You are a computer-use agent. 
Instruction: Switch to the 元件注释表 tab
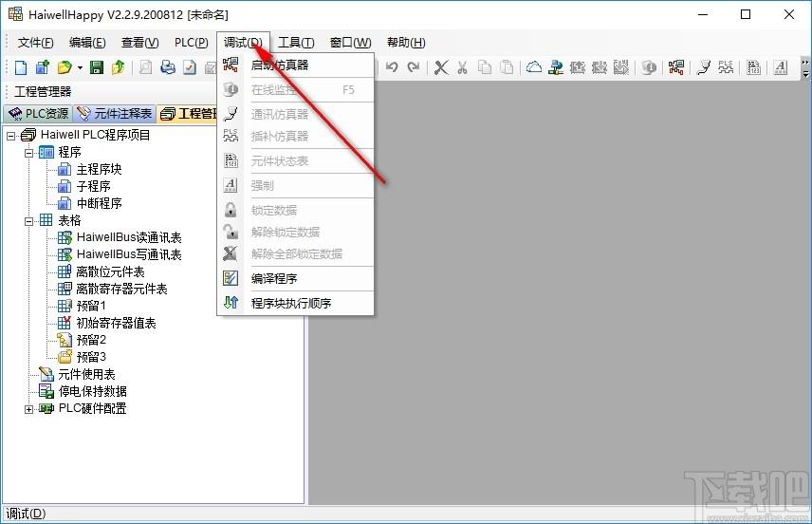pyautogui.click(x=115, y=114)
